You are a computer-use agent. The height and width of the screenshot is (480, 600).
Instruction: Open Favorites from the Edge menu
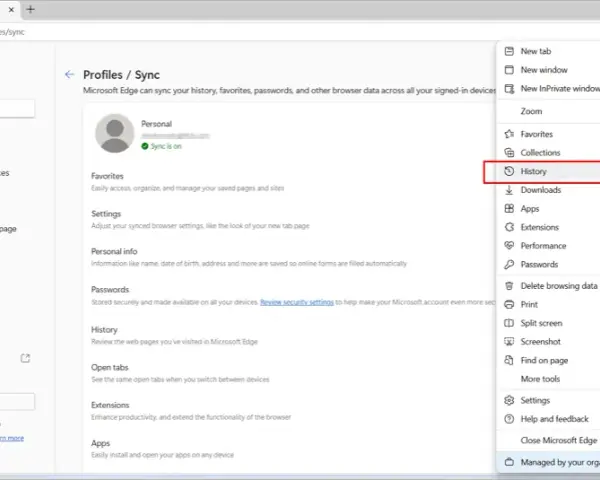tap(548, 134)
